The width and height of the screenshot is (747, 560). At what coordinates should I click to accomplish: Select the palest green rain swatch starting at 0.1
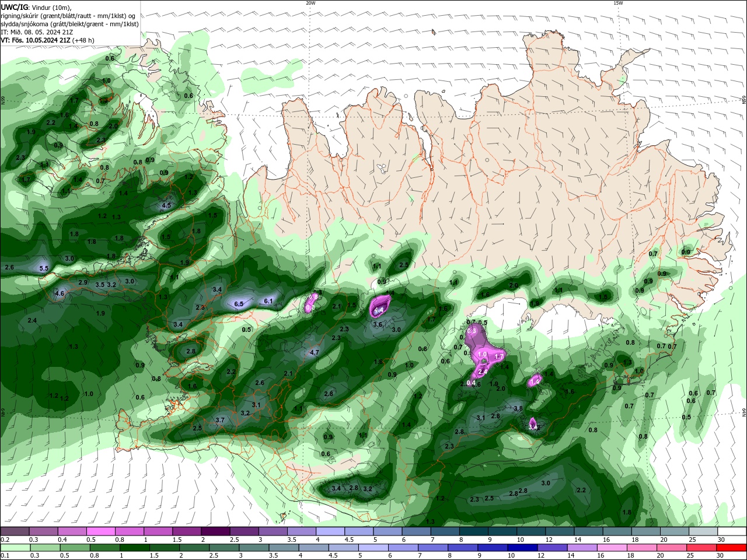(x=15, y=548)
